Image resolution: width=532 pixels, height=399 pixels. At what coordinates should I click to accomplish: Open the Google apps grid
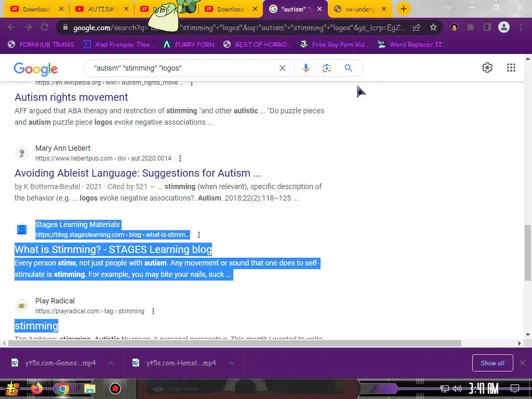tap(511, 68)
